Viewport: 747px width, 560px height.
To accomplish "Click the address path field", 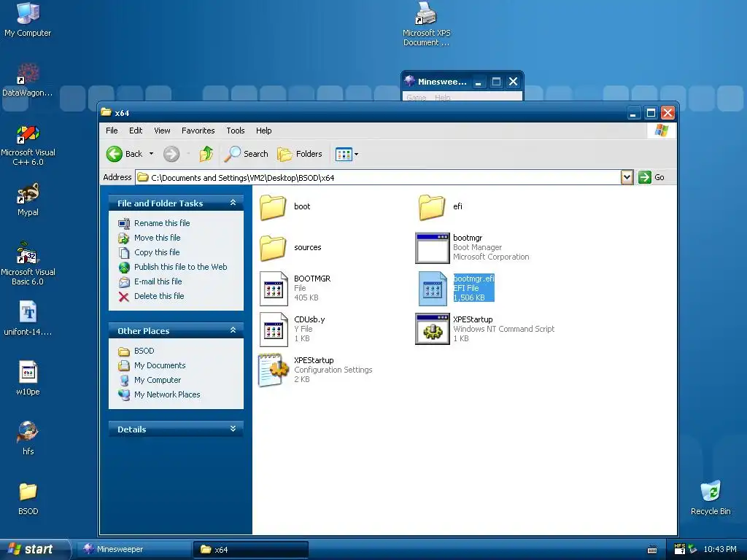I will pyautogui.click(x=379, y=178).
